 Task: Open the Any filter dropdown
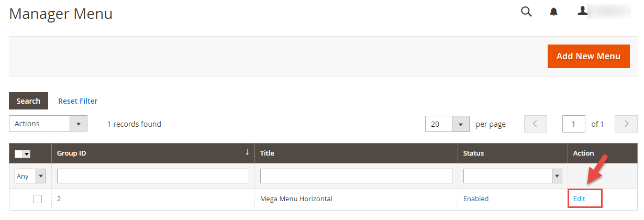tap(30, 176)
